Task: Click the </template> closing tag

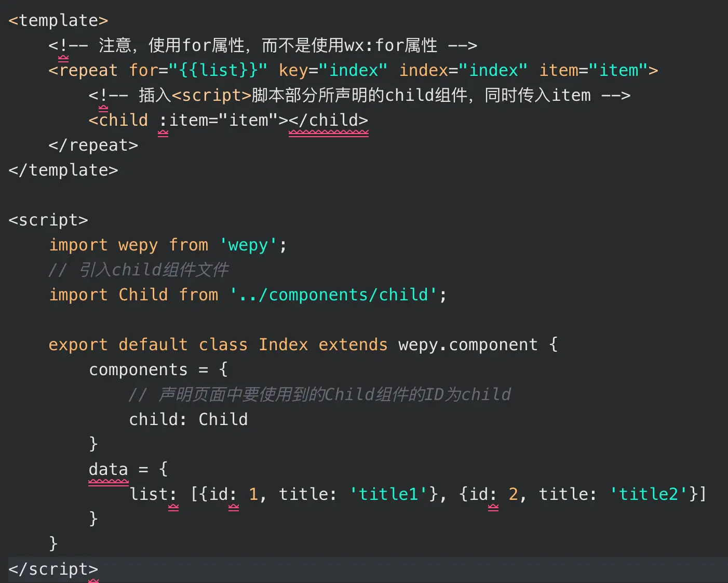Action: [63, 170]
